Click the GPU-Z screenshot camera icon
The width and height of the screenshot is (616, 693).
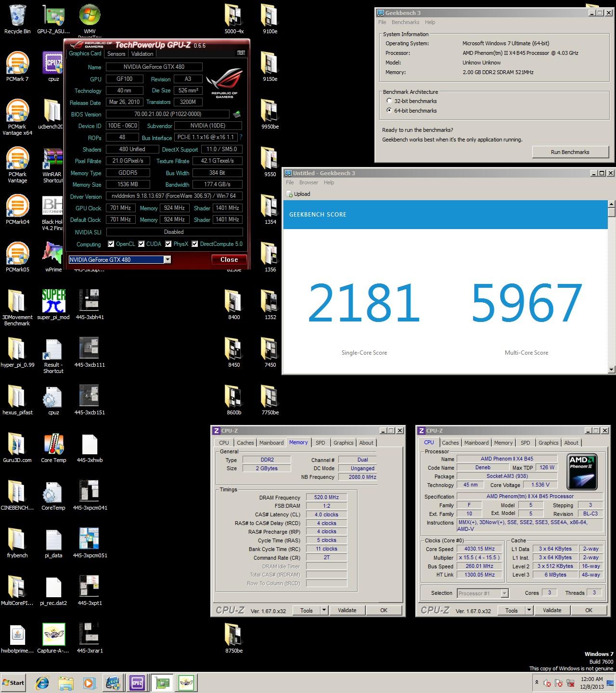pyautogui.click(x=241, y=53)
